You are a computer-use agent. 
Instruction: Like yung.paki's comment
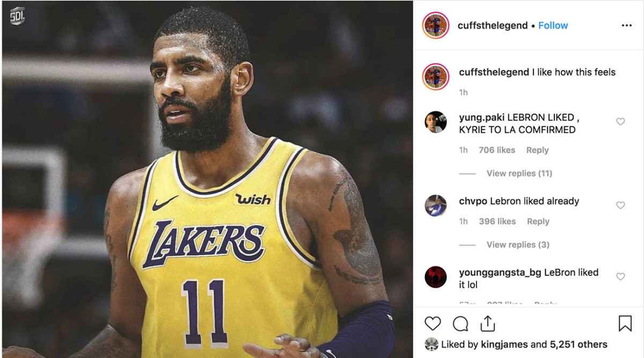pos(620,122)
